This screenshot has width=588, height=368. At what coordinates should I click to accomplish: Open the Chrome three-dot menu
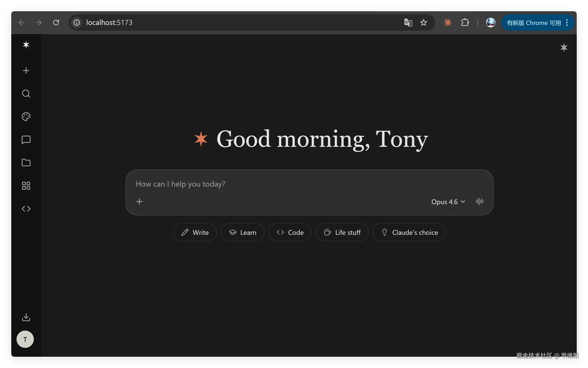567,23
